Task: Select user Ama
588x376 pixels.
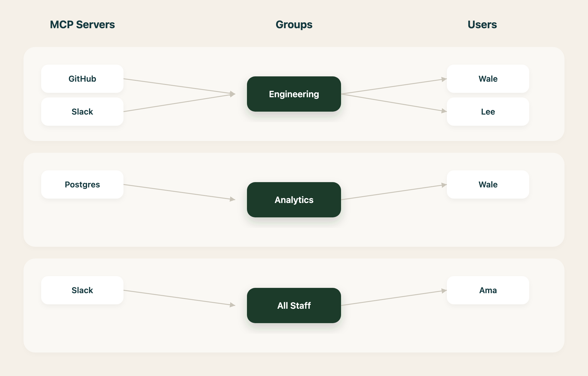Action: coord(488,290)
